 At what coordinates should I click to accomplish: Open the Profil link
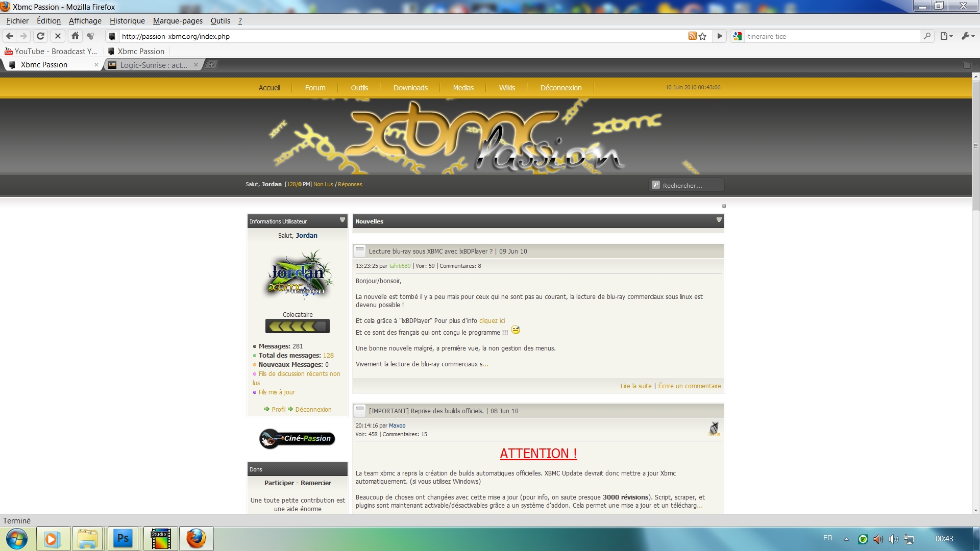pyautogui.click(x=278, y=410)
